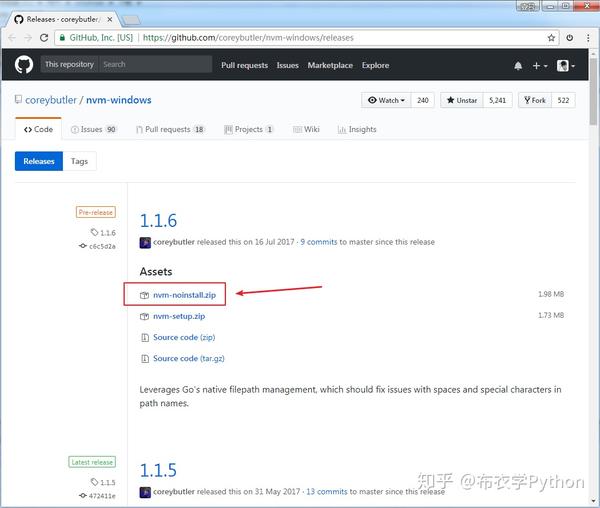The width and height of the screenshot is (600, 508).
Task: Click coreybutler avatar beside 1.1.6 release
Action: (145, 243)
